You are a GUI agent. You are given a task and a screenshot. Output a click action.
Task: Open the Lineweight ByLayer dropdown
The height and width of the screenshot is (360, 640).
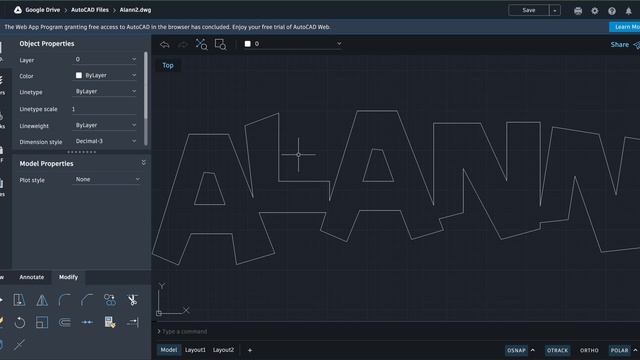(105, 125)
